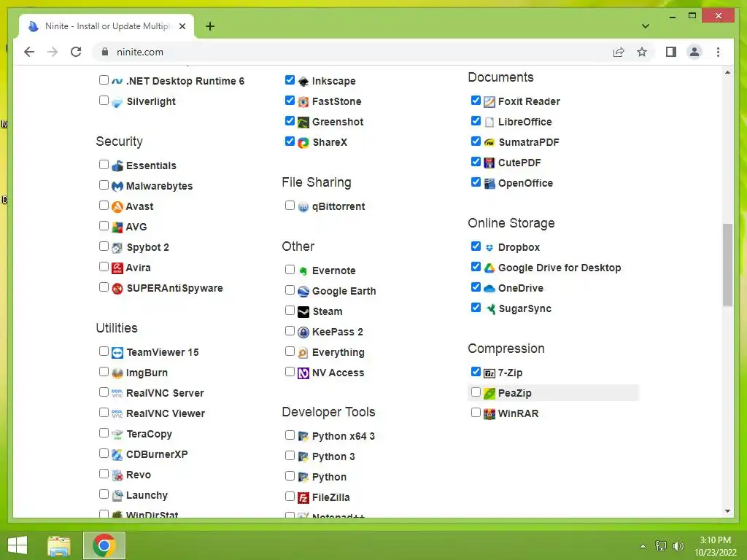Click the Silverlight label
This screenshot has height=560, width=747.
151,101
